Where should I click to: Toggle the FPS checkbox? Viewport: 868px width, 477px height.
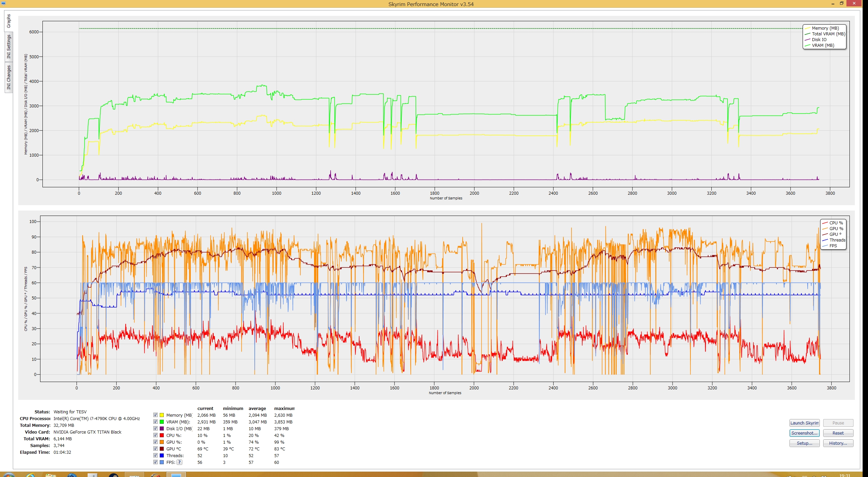click(155, 462)
